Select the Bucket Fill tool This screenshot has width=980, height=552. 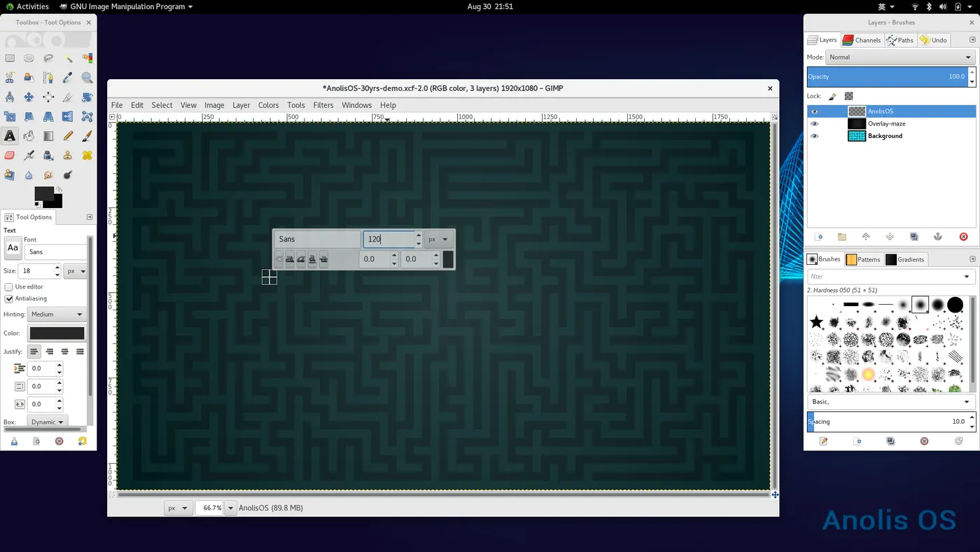(29, 136)
